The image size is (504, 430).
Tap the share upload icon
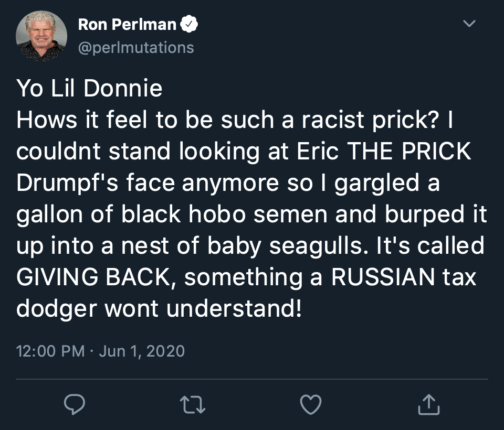[429, 404]
